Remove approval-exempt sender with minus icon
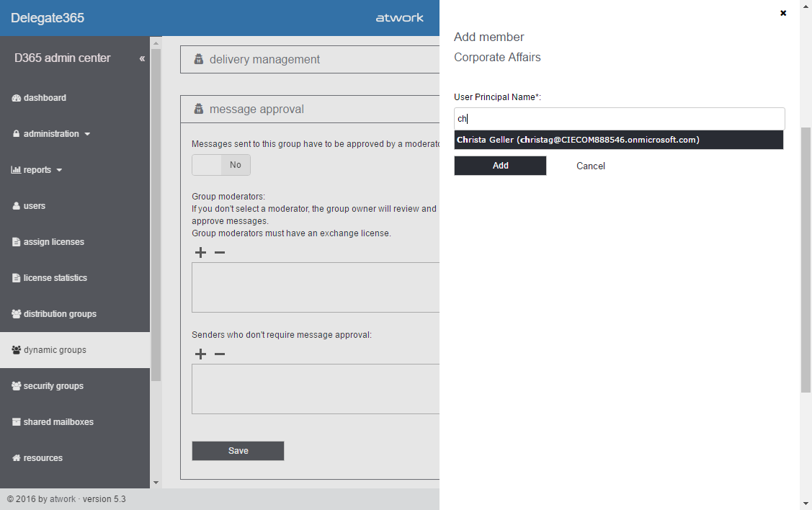812x510 pixels. coord(220,354)
